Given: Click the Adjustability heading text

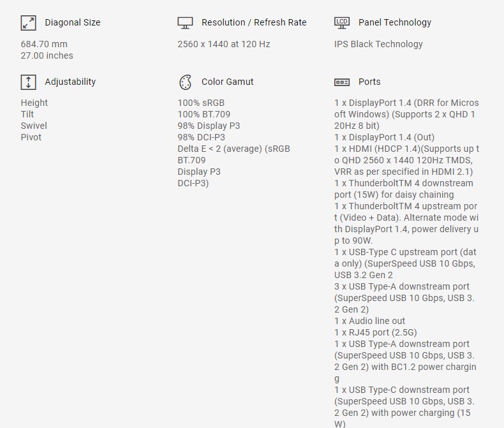Looking at the screenshot, I should coord(70,82).
